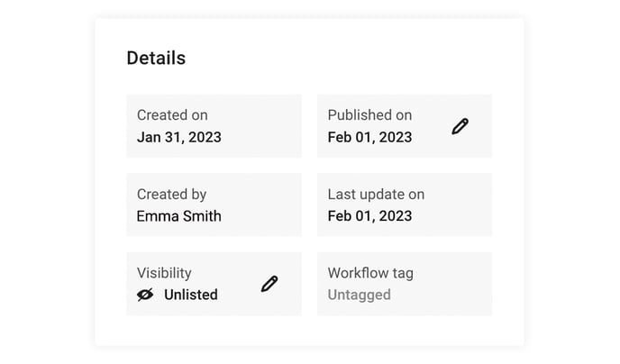The width and height of the screenshot is (620, 364).
Task: Click the Created on info card
Action: click(x=214, y=126)
